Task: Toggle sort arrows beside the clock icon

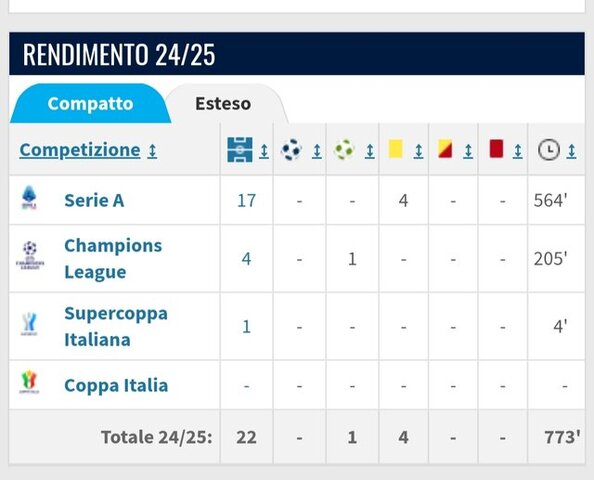Action: pos(572,151)
